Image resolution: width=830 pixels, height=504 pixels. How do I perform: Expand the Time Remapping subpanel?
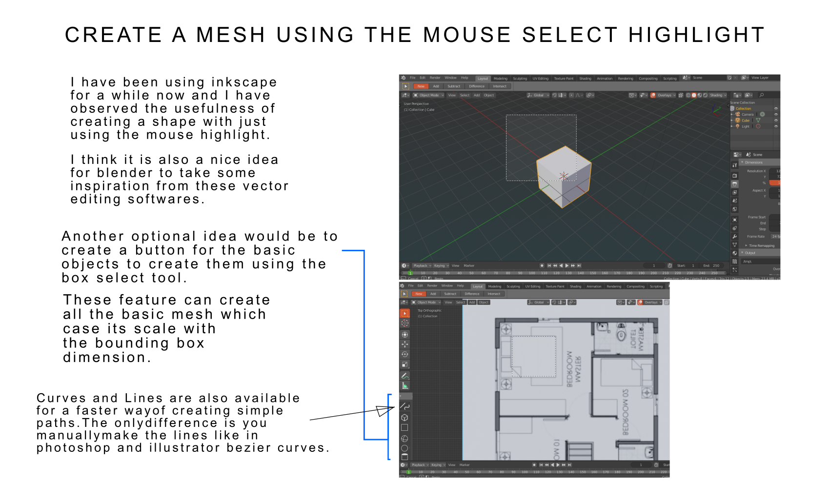pyautogui.click(x=760, y=246)
